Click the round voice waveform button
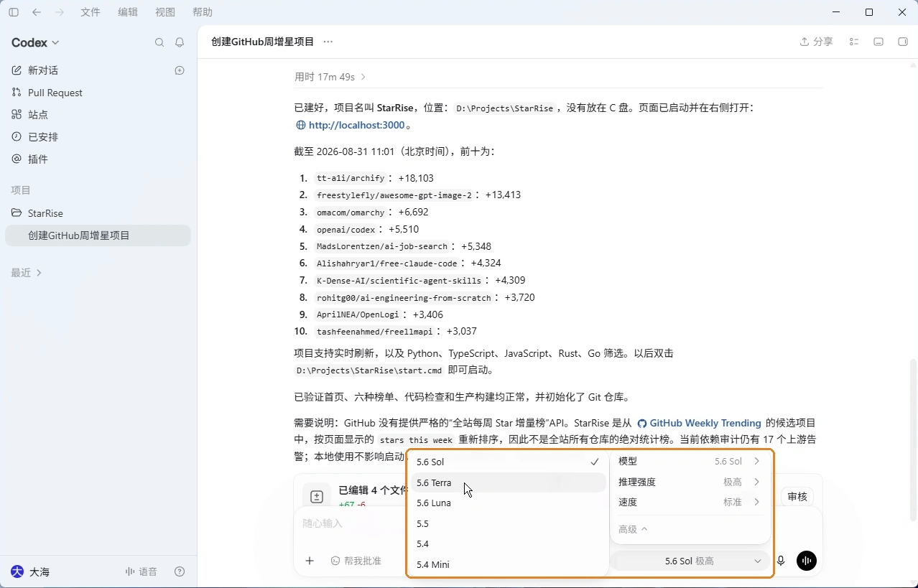The height and width of the screenshot is (588, 918). point(807,561)
